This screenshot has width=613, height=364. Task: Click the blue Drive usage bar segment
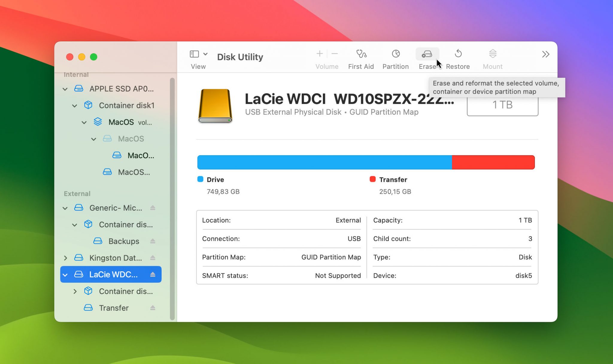tap(323, 162)
